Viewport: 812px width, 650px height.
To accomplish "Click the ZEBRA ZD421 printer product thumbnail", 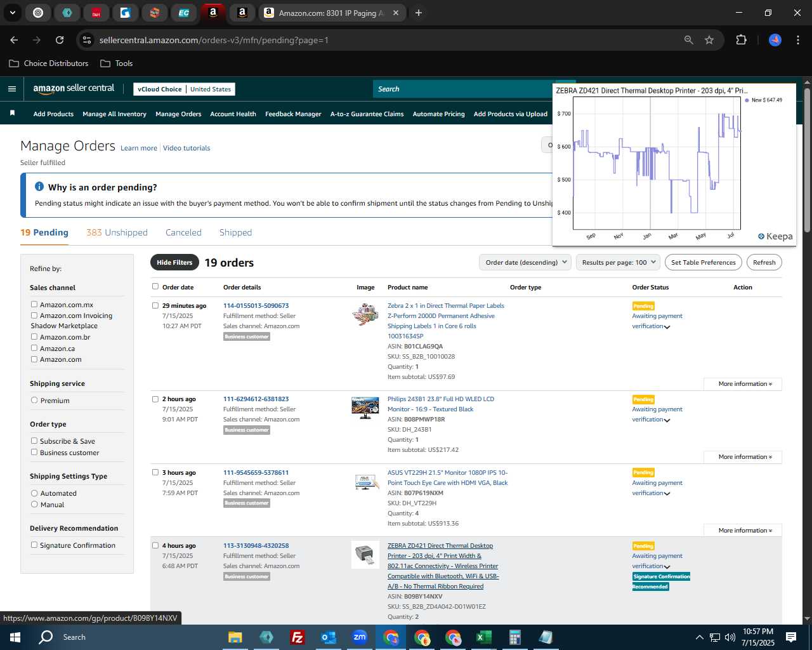I will pyautogui.click(x=365, y=555).
